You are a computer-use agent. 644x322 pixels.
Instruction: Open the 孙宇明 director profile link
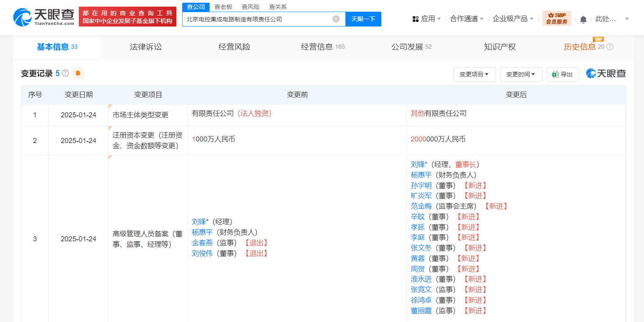(x=421, y=186)
